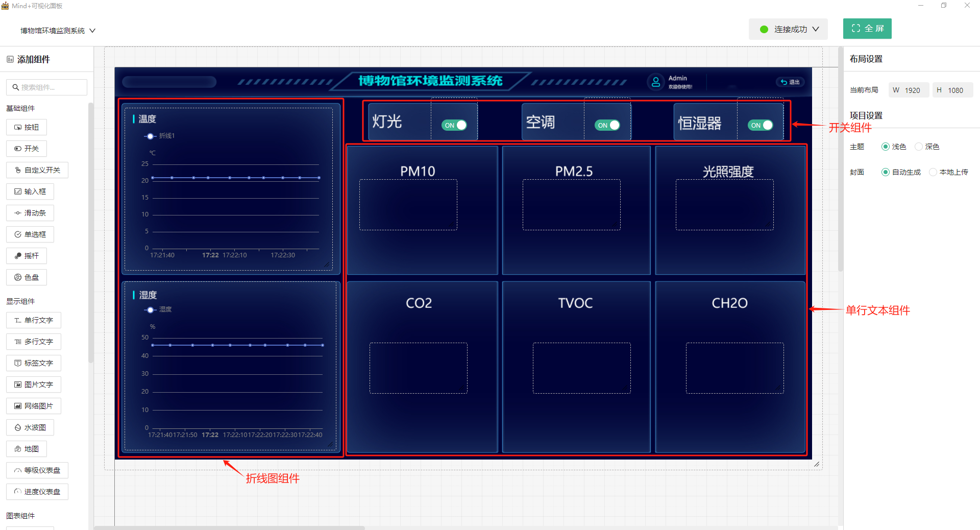
Task: Toggle the 灯光 ON switch
Action: coord(454,125)
